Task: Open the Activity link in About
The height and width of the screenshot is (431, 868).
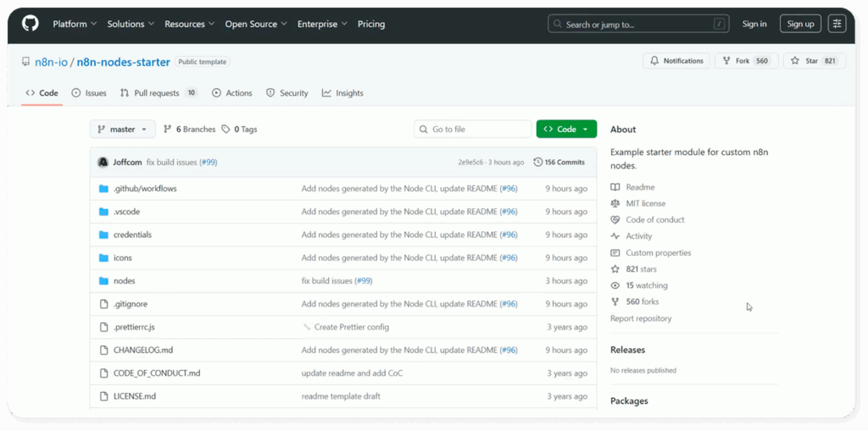Action: [638, 236]
